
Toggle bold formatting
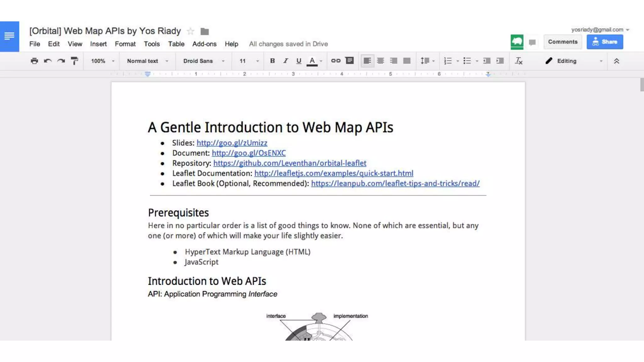point(272,61)
